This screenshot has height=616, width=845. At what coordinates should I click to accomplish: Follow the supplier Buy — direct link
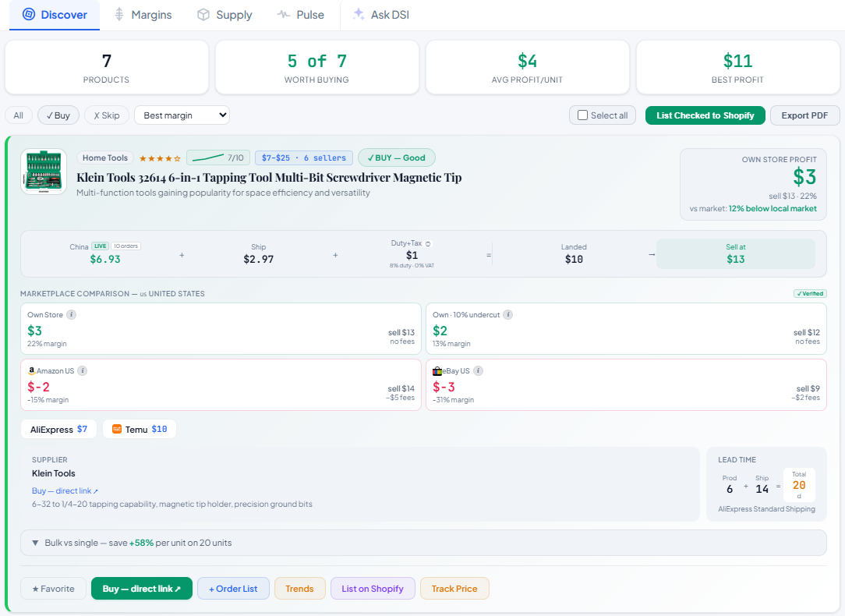pos(65,491)
